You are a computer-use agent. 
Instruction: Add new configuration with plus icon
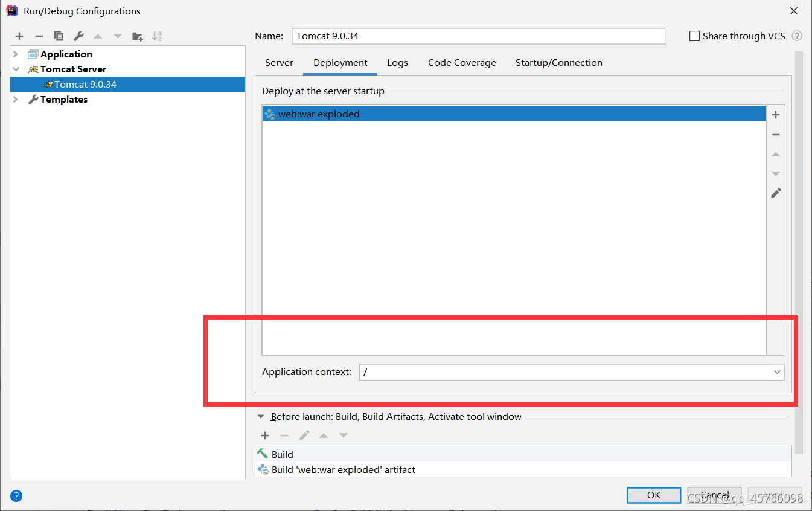pos(19,36)
